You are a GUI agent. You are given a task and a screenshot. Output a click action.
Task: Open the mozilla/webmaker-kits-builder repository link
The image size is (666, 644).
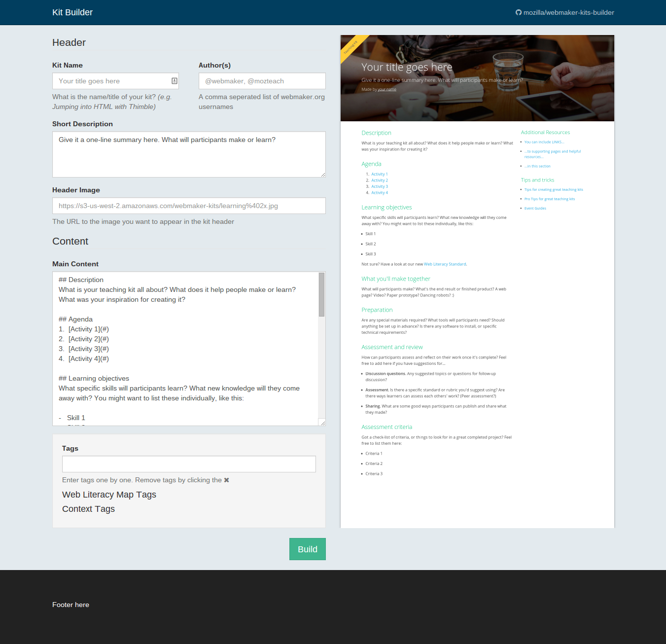568,12
